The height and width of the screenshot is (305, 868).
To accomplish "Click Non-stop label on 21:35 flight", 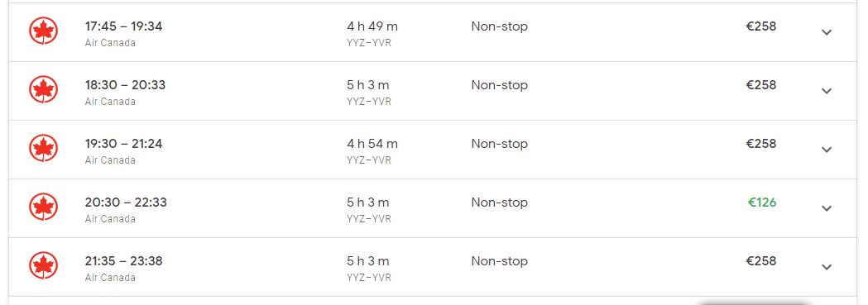I will coord(499,261).
